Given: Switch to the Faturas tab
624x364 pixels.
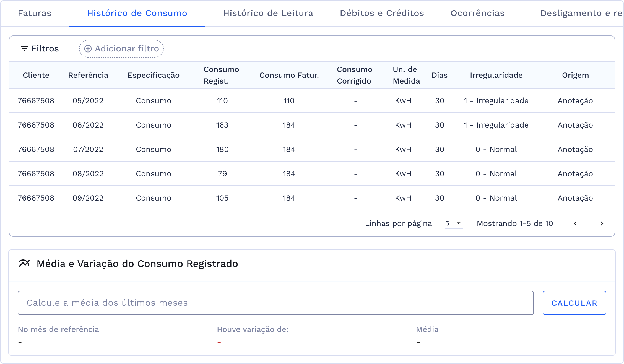Looking at the screenshot, I should [x=35, y=13].
